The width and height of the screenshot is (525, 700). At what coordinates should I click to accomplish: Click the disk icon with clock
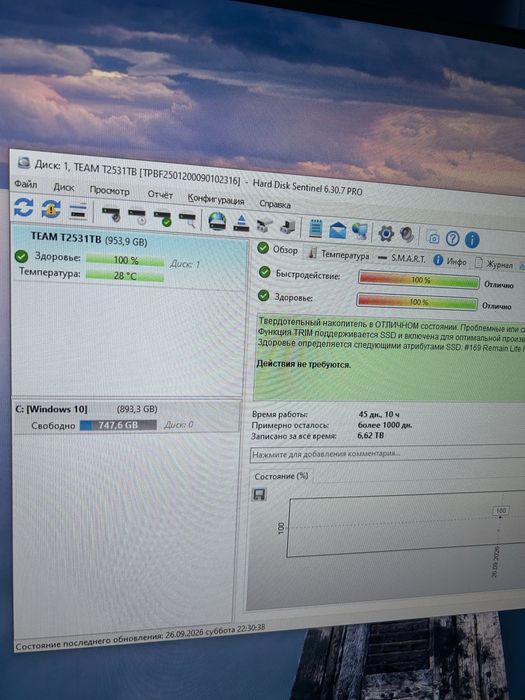pos(137,217)
